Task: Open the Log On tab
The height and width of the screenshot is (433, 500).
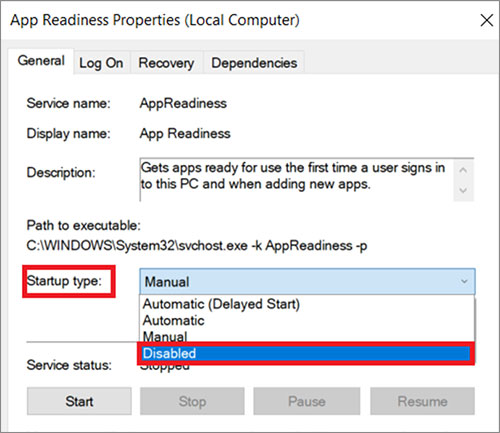Action: point(101,63)
